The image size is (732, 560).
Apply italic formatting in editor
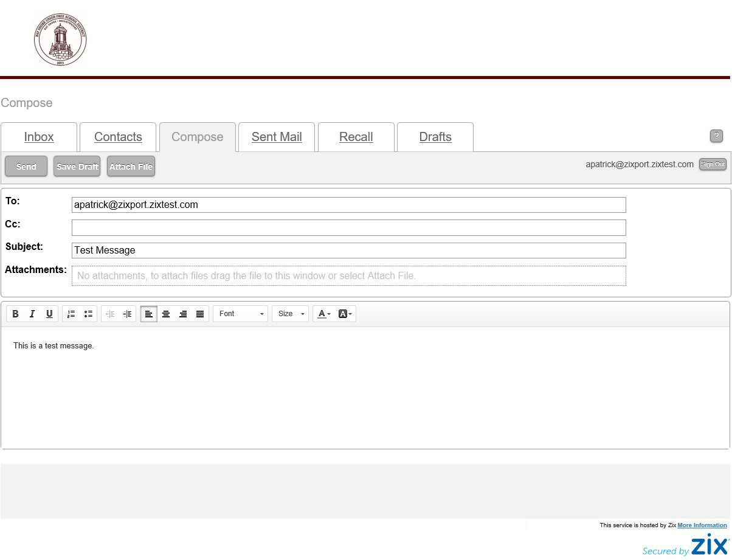click(x=33, y=314)
